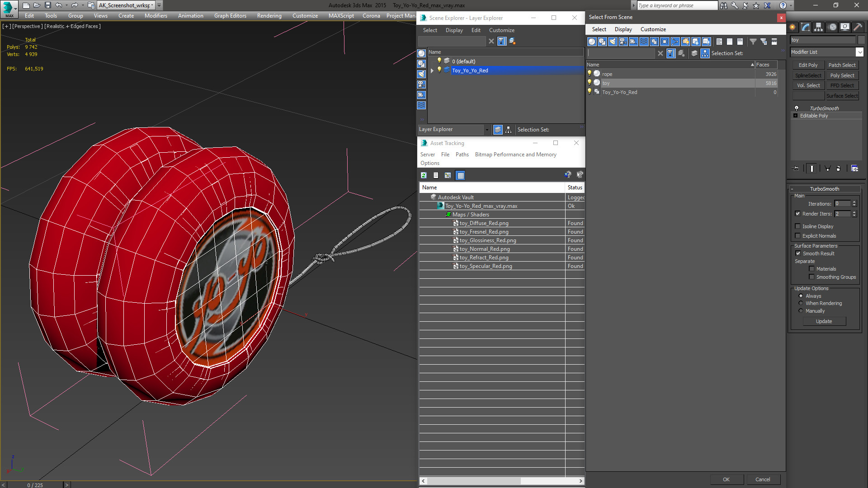Open the Motion command panel tab
Viewport: 868px width, 488px height.
coord(832,27)
